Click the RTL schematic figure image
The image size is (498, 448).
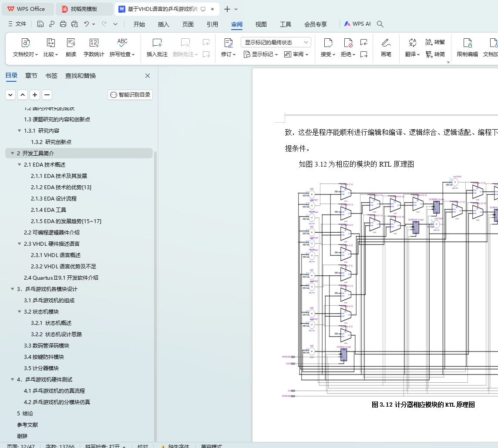tap(390, 287)
